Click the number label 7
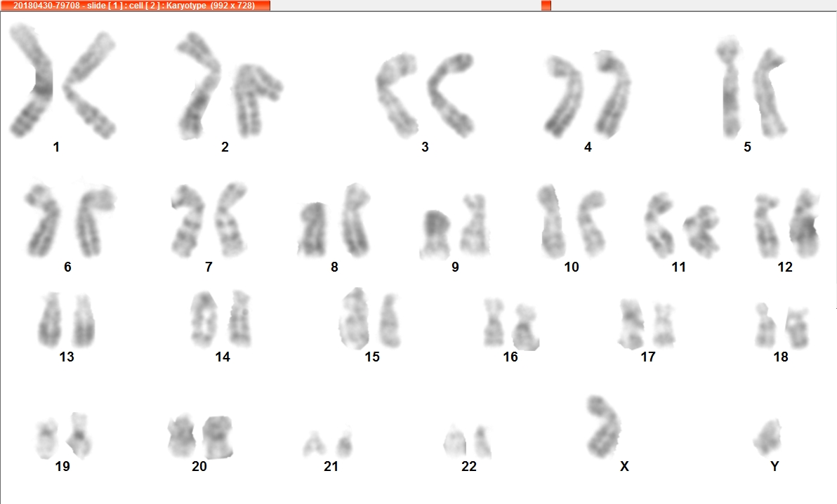This screenshot has width=837, height=504. point(209,267)
